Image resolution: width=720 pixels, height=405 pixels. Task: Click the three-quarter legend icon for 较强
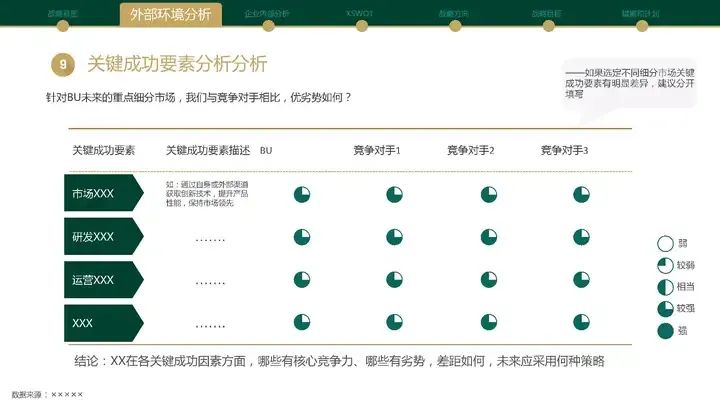pos(665,309)
